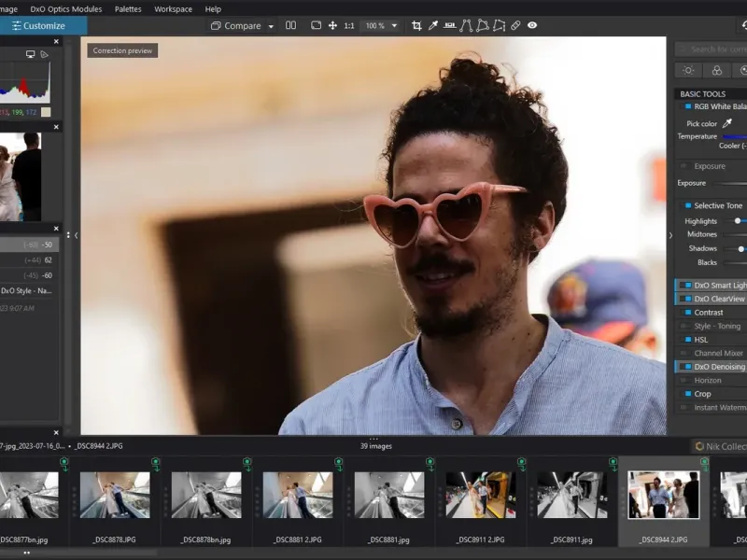Open the 100% zoom level dropdown

(x=394, y=26)
